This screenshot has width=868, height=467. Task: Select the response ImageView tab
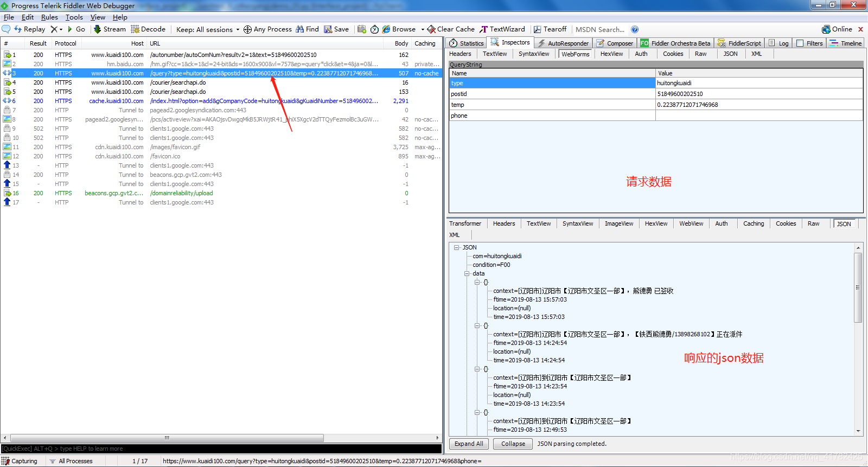pos(619,223)
